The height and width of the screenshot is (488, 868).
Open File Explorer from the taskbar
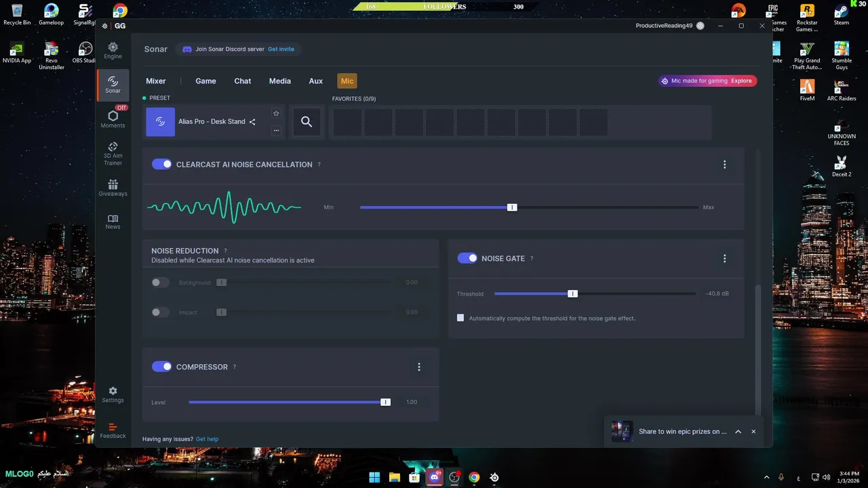point(394,477)
